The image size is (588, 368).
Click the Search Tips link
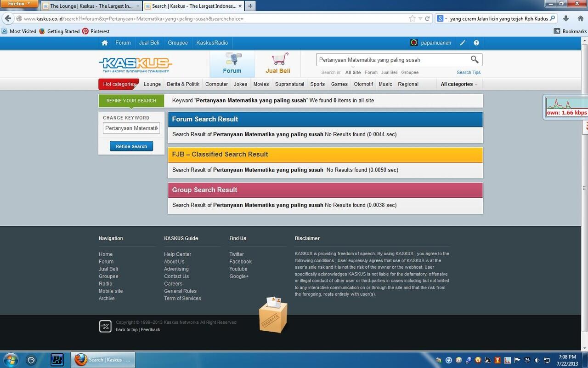tap(469, 72)
